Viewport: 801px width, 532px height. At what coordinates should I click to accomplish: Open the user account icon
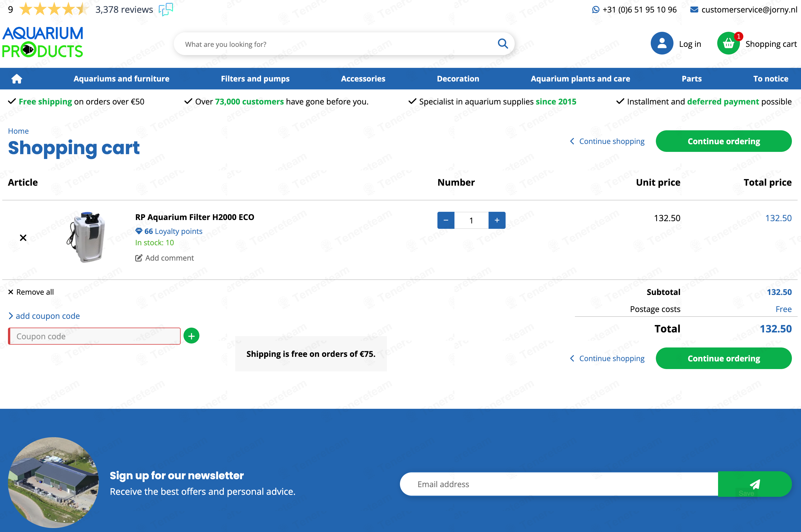click(x=662, y=43)
